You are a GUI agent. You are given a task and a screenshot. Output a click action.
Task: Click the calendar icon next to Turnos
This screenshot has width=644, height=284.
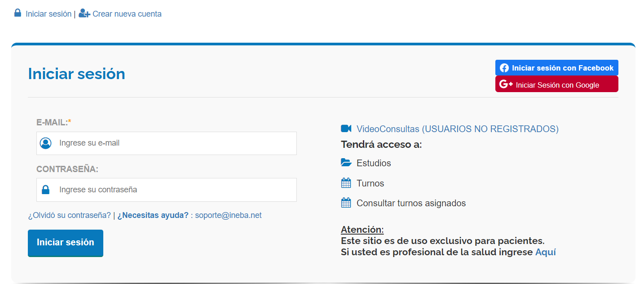[346, 183]
